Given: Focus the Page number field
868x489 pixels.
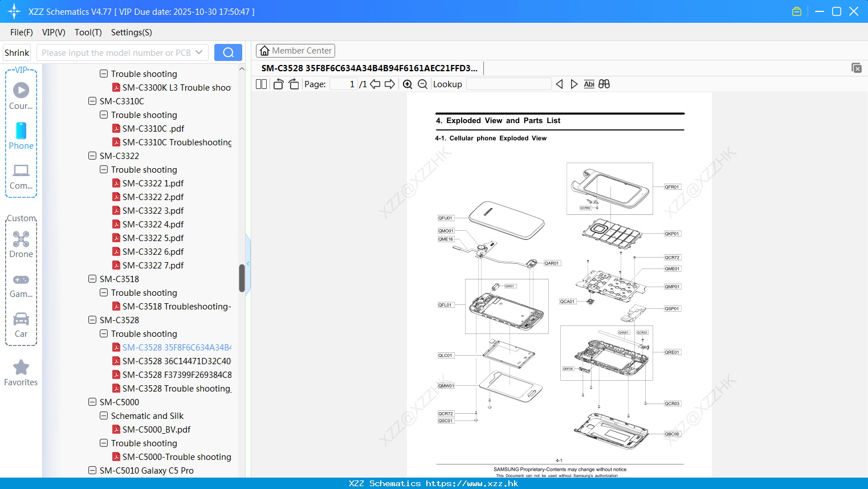Looking at the screenshot, I should 344,84.
